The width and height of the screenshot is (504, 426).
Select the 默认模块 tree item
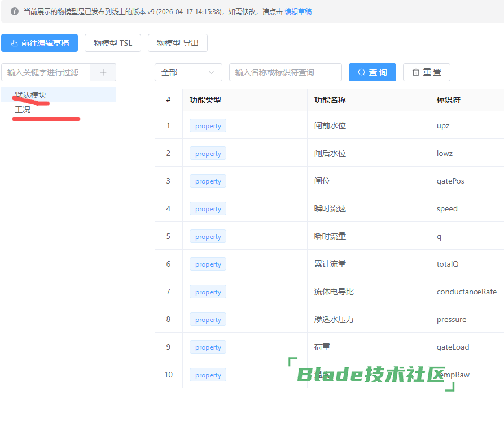tap(30, 95)
